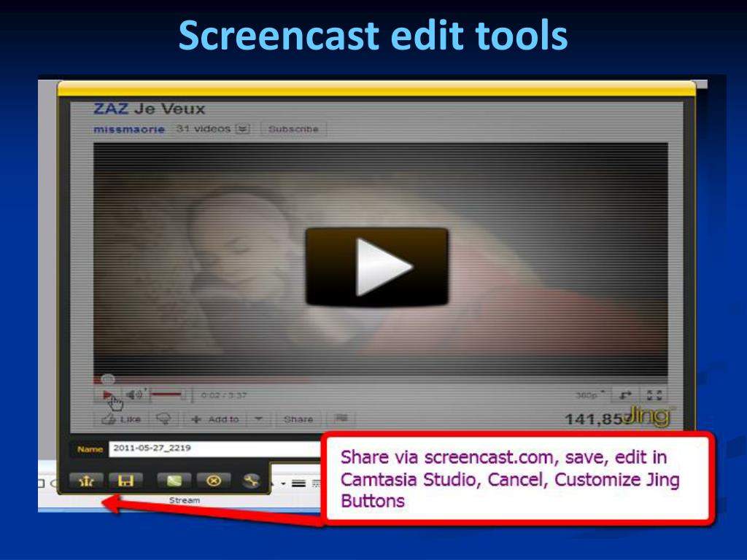Click the flag report icon
The height and width of the screenshot is (560, 747).
(341, 419)
